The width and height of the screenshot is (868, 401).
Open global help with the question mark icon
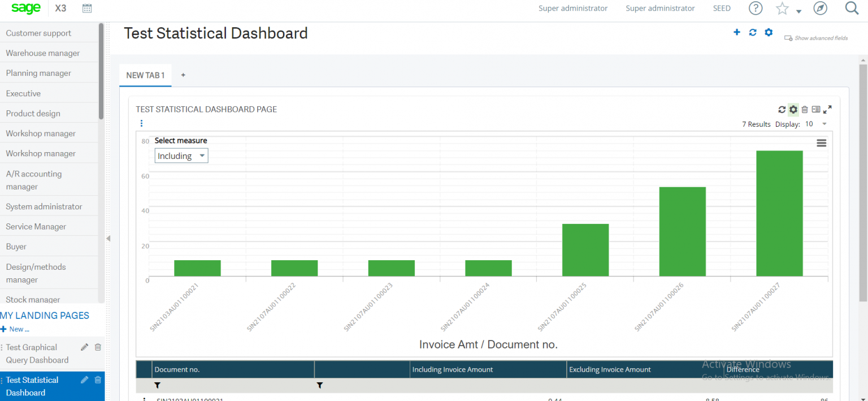pyautogui.click(x=756, y=8)
